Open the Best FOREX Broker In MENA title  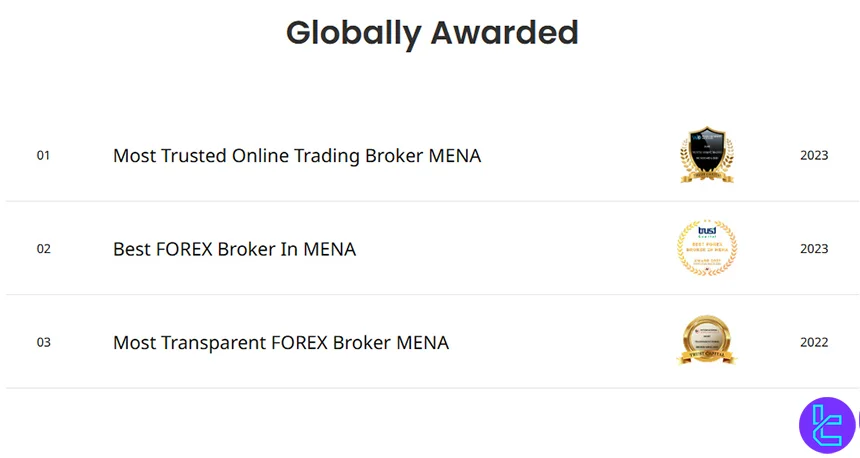click(x=234, y=249)
